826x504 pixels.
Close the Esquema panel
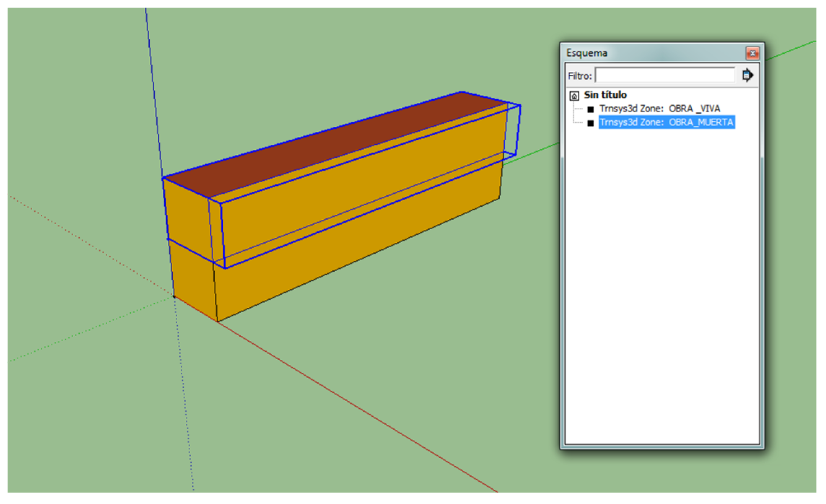tap(752, 53)
